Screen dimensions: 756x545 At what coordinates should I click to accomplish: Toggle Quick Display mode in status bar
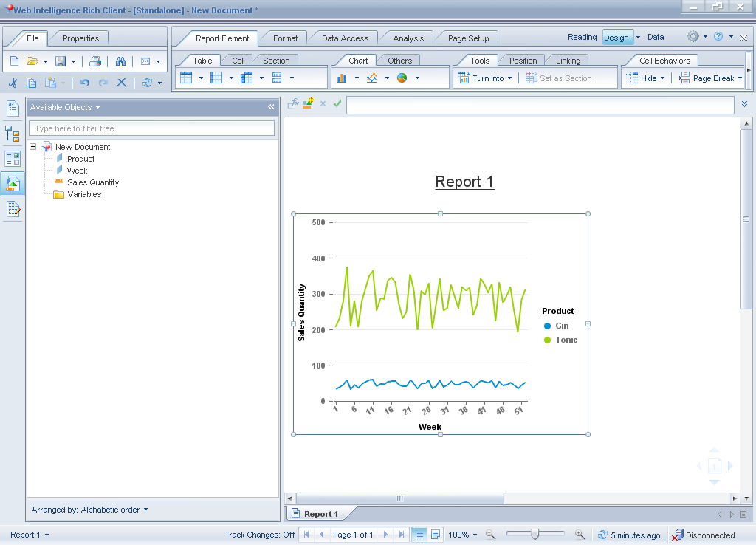[x=419, y=535]
